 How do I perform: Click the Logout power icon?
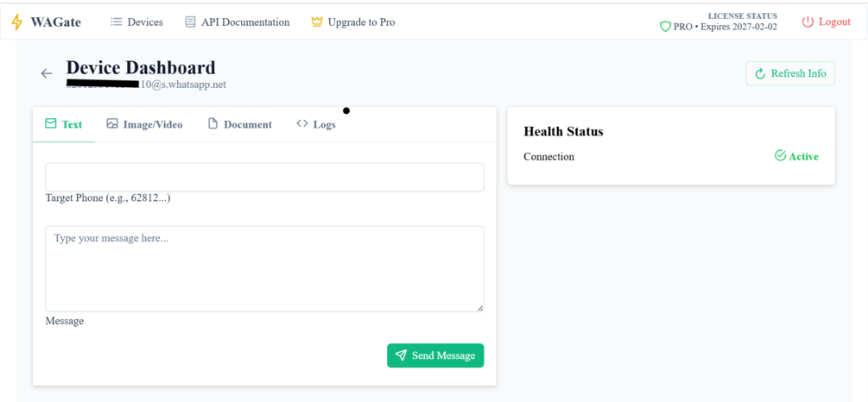[x=808, y=22]
